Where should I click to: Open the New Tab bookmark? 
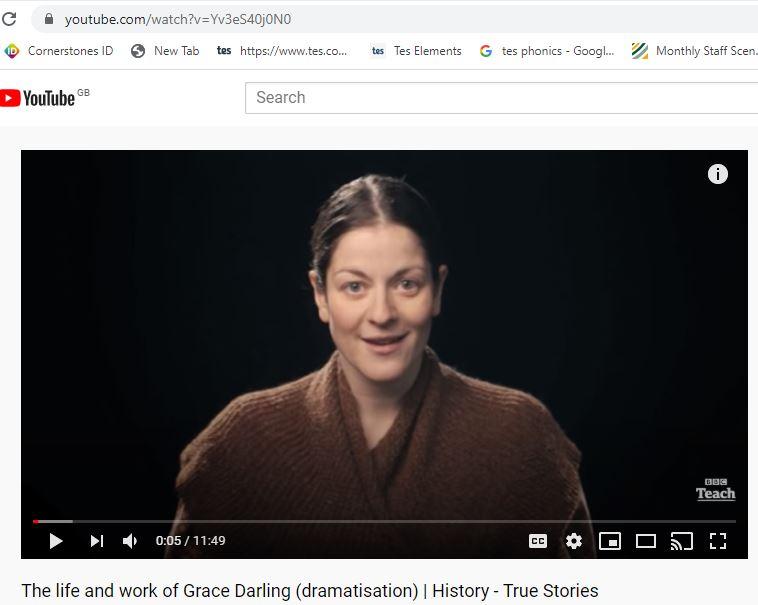point(165,51)
